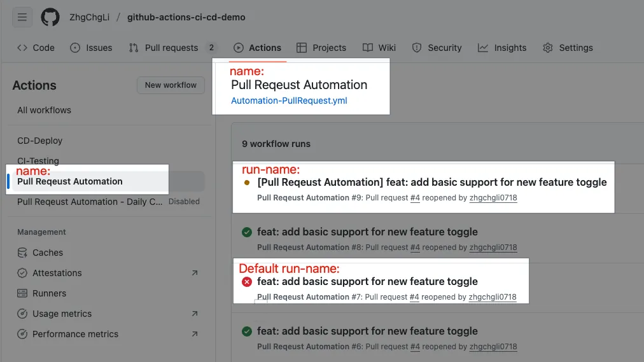
Task: Open the Insights tab
Action: [502, 48]
